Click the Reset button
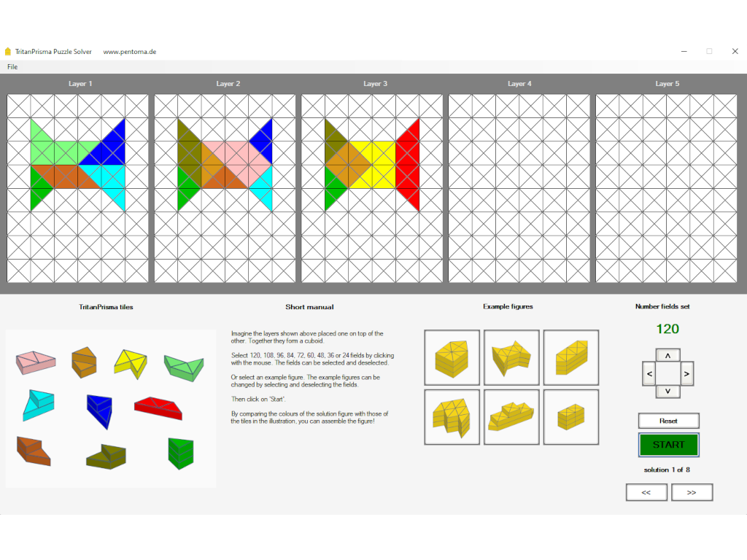The image size is (747, 560). pos(668,421)
